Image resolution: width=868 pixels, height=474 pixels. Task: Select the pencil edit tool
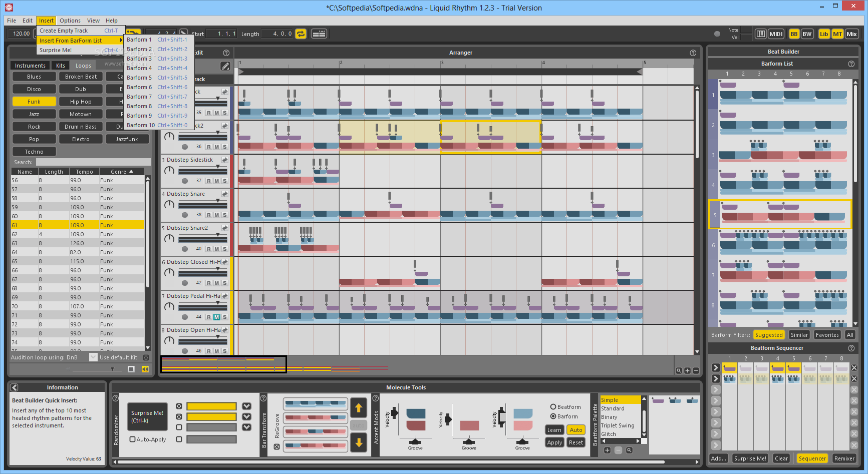click(x=225, y=66)
